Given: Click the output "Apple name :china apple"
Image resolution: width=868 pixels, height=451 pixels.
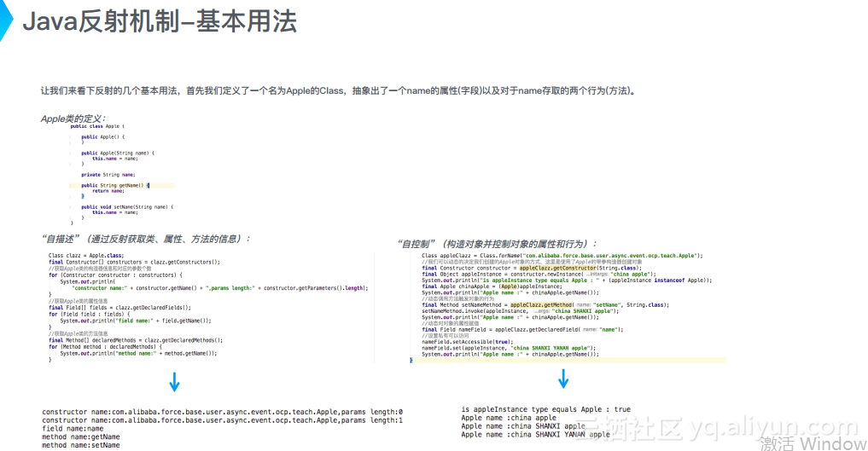Looking at the screenshot, I should [509, 419].
